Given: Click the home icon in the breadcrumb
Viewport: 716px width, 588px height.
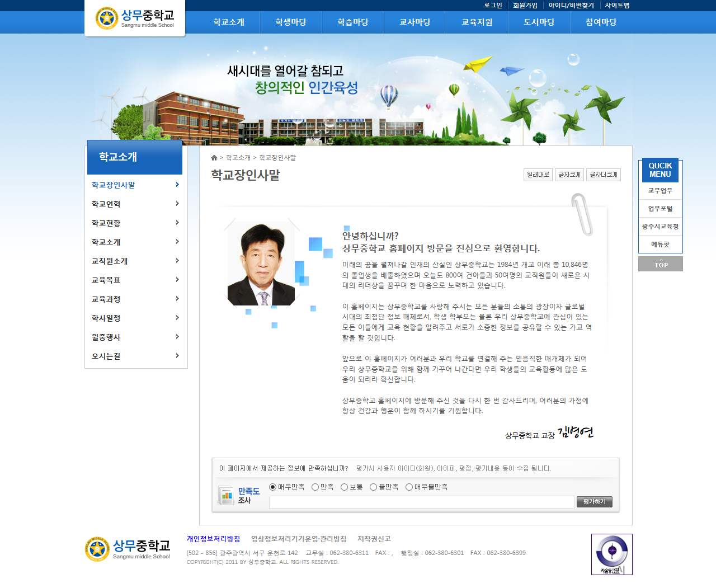Looking at the screenshot, I should 214,158.
